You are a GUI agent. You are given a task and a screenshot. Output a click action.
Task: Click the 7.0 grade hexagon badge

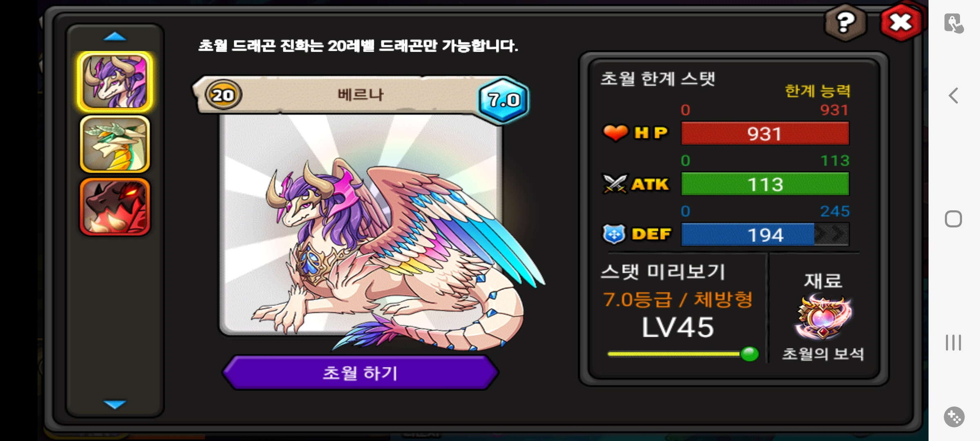point(504,100)
